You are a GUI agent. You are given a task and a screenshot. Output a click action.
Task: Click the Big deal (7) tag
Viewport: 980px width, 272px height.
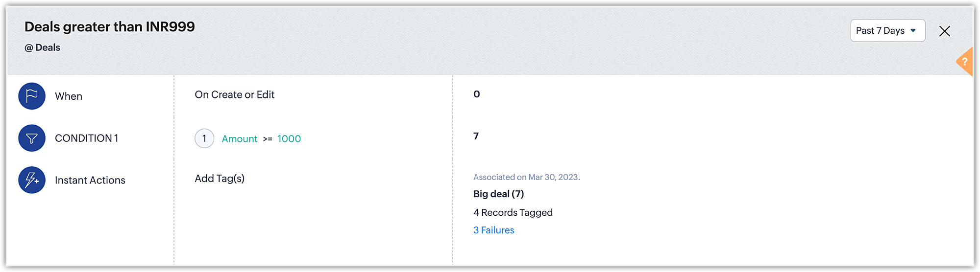click(498, 194)
